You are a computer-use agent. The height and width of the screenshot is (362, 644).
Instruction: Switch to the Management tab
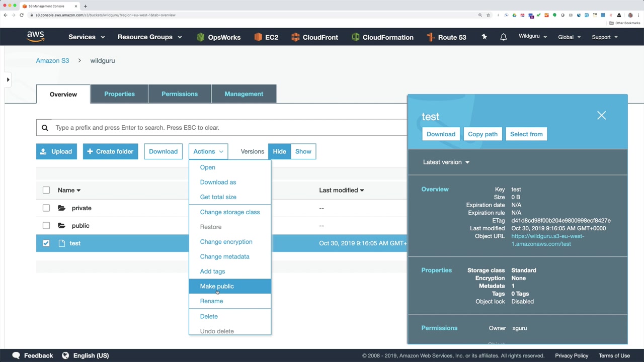coord(244,94)
